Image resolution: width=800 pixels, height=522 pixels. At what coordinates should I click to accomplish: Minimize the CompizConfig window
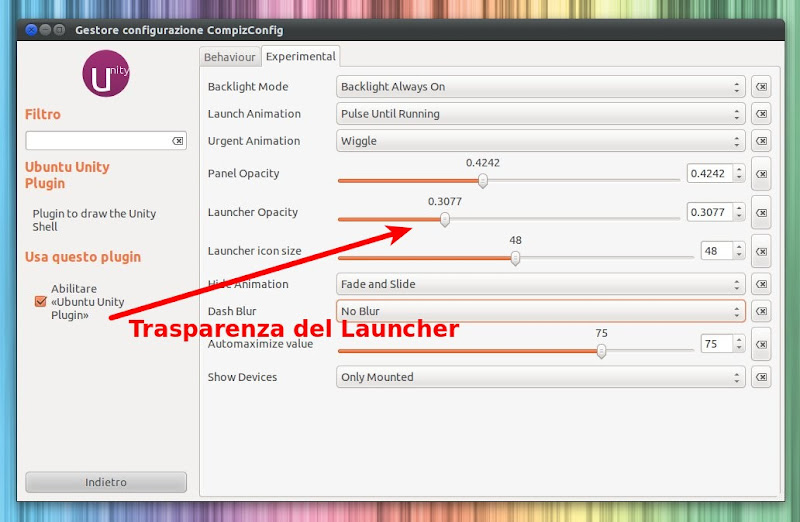45,30
